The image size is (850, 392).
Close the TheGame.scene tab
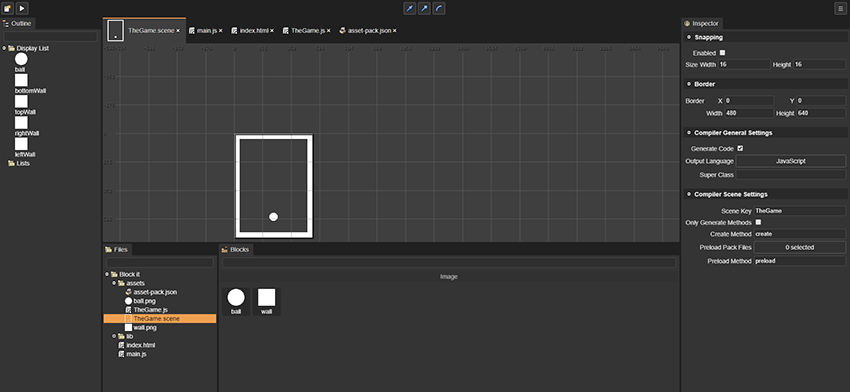178,31
